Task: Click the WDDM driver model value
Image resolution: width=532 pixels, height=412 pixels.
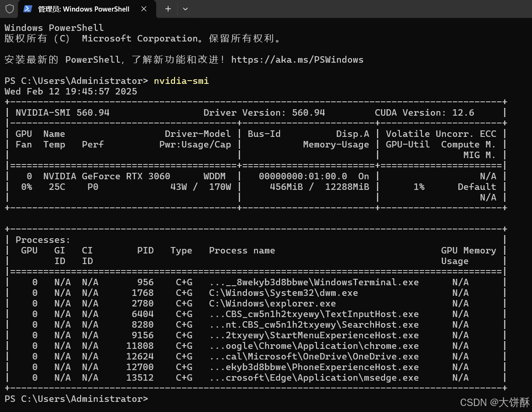Action: pos(215,176)
